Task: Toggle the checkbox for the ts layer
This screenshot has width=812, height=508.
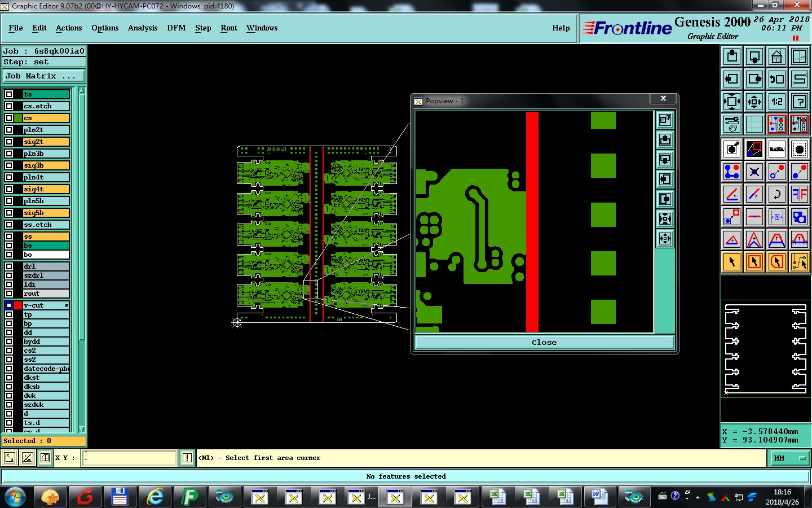Action: tap(9, 94)
